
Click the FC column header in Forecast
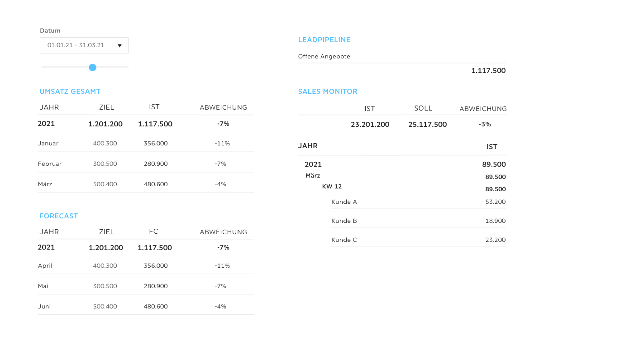(154, 231)
